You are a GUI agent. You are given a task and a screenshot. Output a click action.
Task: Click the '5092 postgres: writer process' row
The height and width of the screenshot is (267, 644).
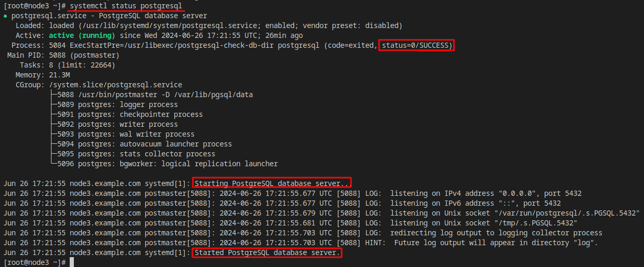click(118, 124)
